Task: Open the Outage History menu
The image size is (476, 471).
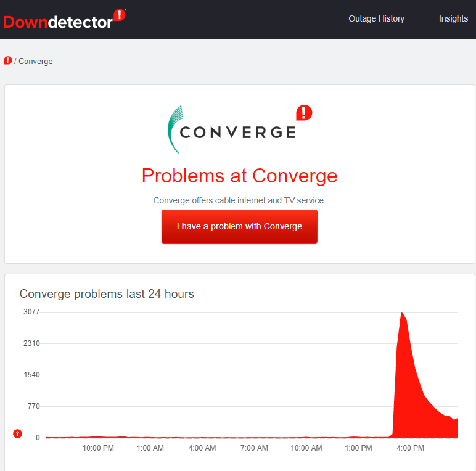Action: [x=376, y=19]
